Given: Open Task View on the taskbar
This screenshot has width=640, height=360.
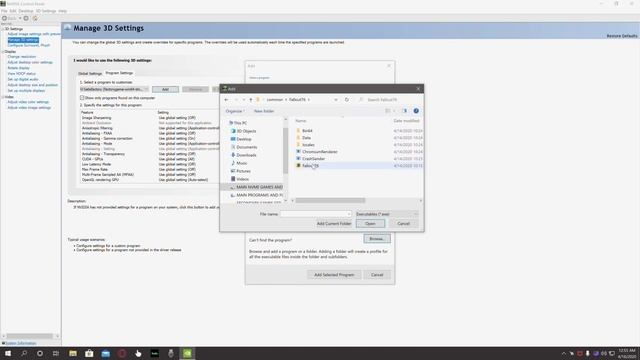Looking at the screenshot, I should [x=56, y=353].
